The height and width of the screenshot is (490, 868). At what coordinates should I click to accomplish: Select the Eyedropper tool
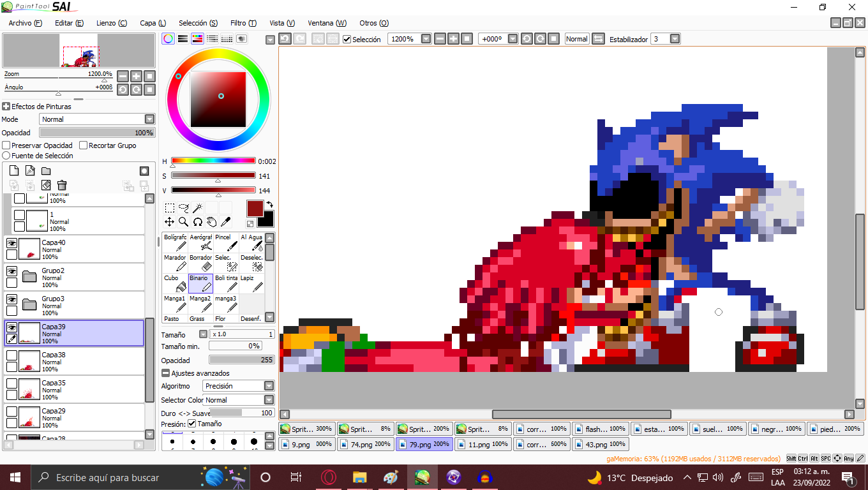pos(225,222)
